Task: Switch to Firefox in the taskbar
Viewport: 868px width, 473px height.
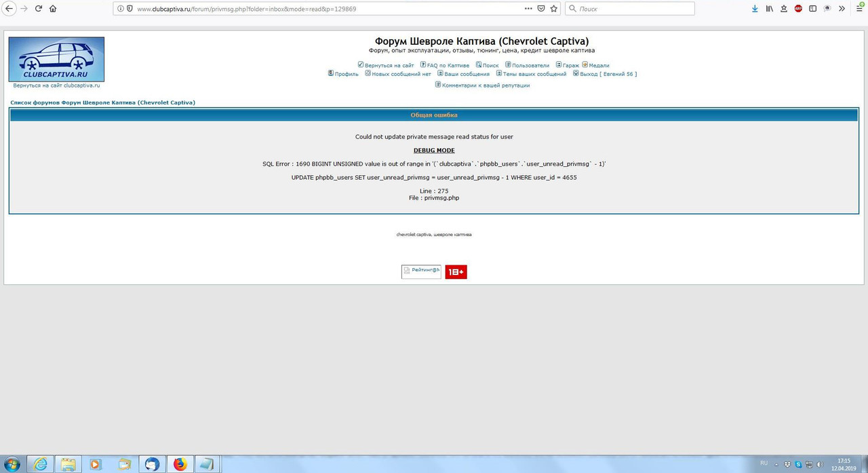Action: tap(180, 464)
